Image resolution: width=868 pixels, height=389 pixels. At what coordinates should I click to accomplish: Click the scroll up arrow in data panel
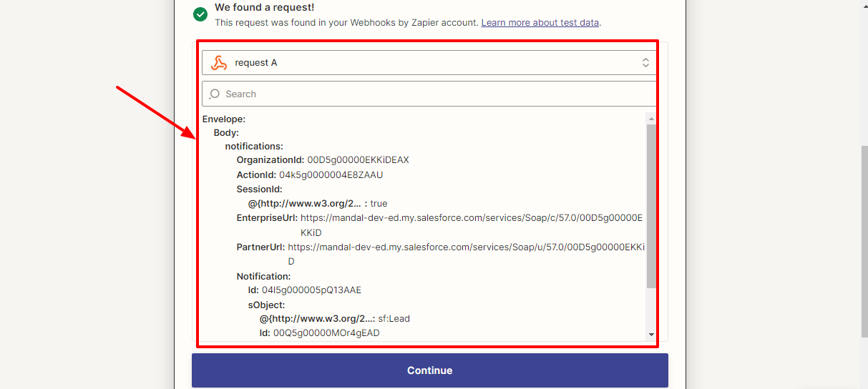650,118
